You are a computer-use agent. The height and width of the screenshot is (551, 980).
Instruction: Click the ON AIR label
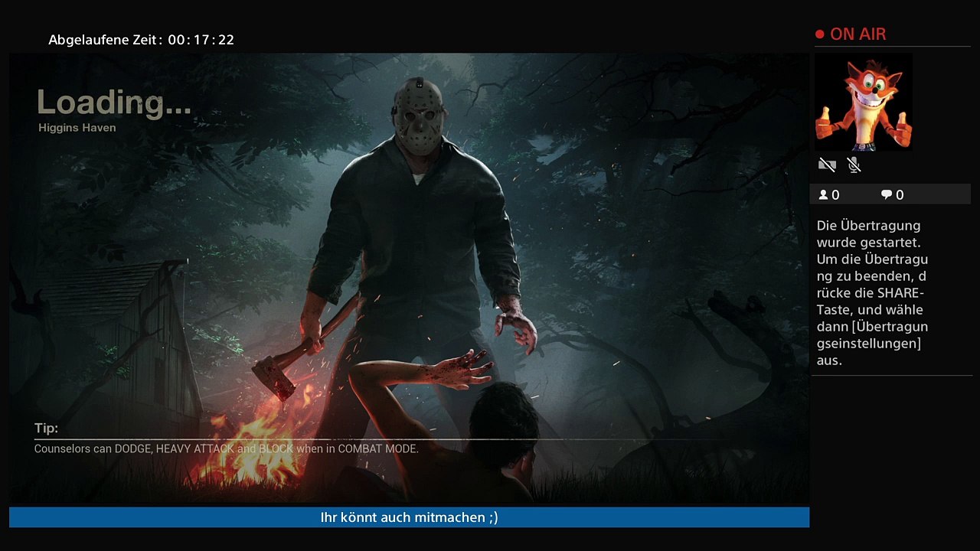[x=858, y=34]
